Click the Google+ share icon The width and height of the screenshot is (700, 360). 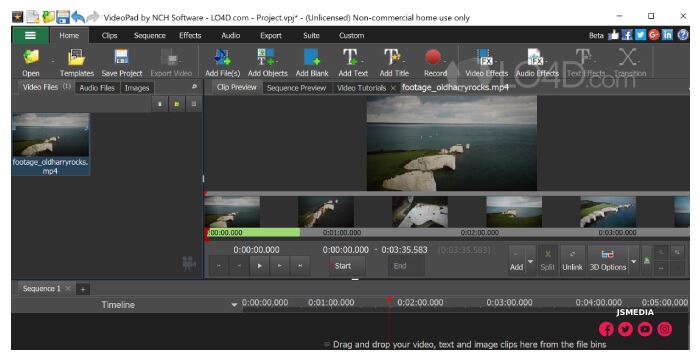[654, 35]
